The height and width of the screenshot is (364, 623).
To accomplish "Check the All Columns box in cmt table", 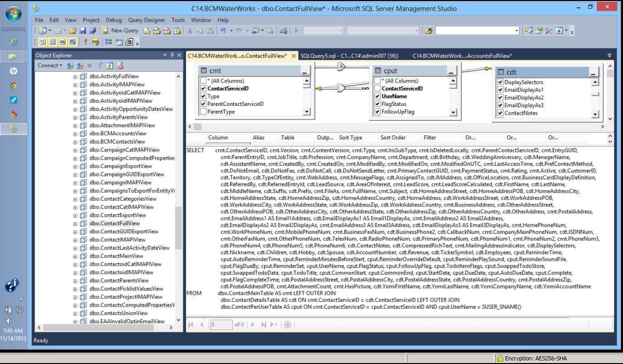I will click(x=203, y=81).
